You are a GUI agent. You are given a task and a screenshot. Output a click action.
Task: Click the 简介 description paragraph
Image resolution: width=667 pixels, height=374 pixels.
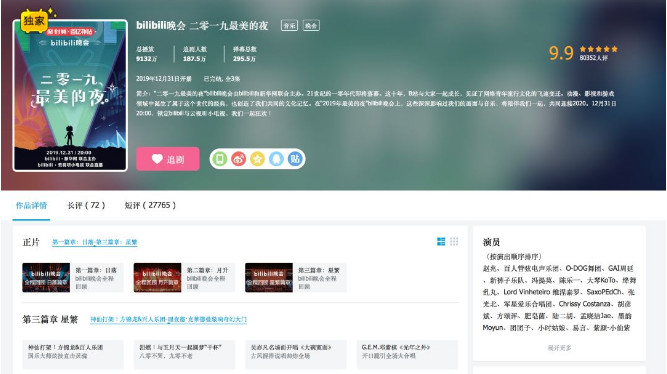376,103
